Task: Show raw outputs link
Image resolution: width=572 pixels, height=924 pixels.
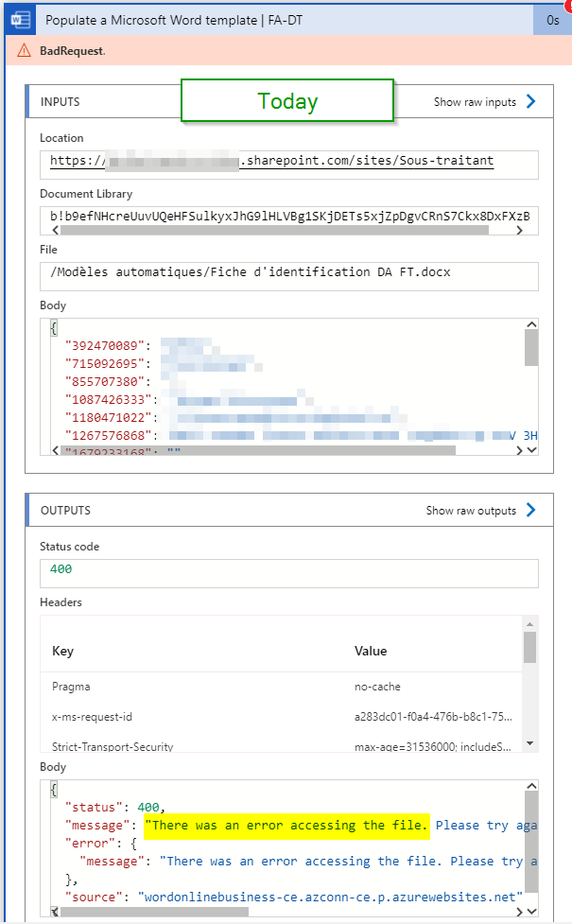Action: (x=471, y=511)
